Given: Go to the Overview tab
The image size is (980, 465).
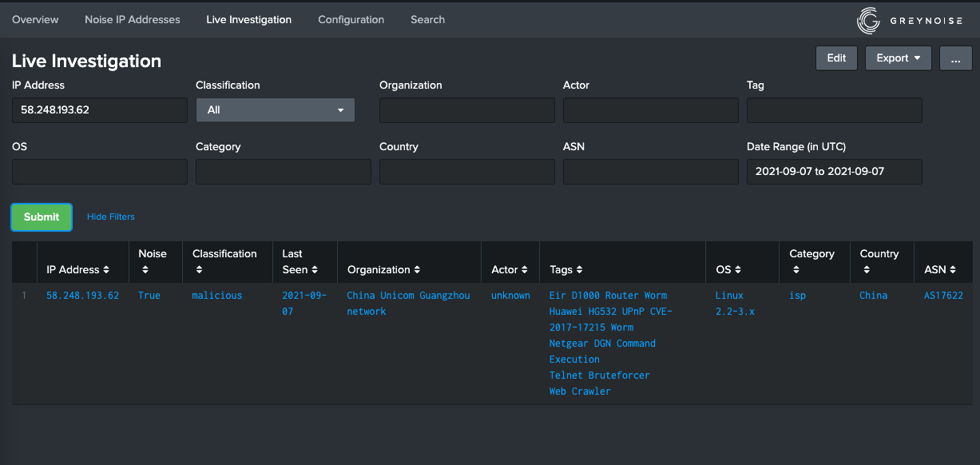Looking at the screenshot, I should tap(35, 19).
